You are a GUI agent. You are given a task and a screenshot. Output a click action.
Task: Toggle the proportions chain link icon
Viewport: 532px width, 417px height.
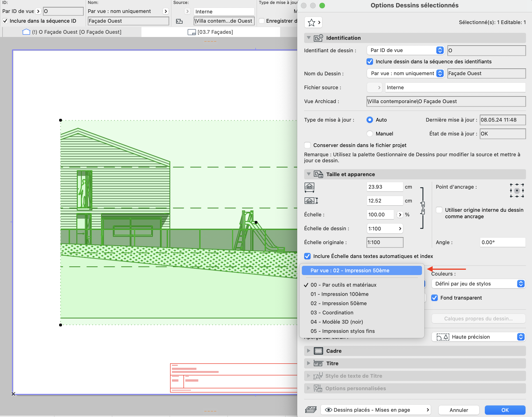pos(423,208)
